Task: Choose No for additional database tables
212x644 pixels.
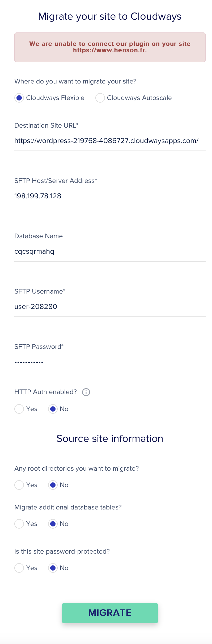Action: (x=53, y=524)
